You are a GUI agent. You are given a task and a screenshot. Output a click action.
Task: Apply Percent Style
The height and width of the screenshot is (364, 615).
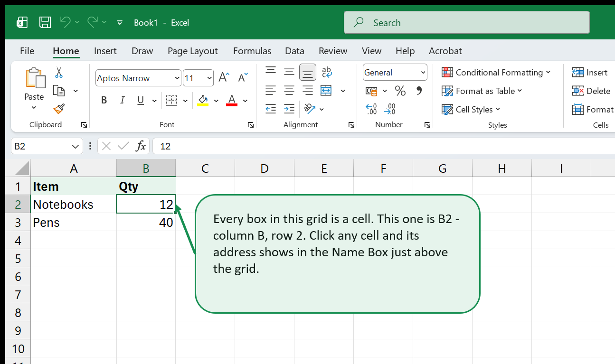pos(400,91)
